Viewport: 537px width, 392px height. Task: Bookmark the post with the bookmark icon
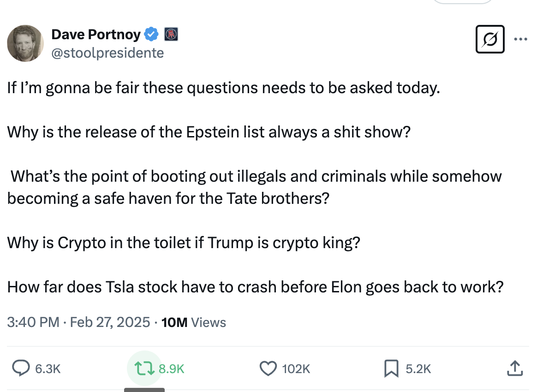pos(391,368)
